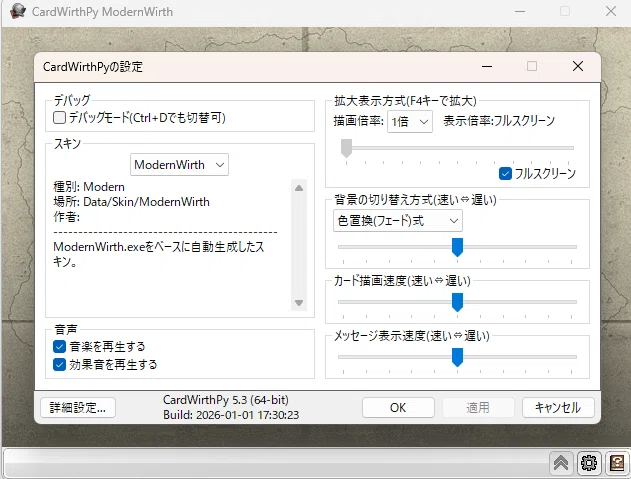
Task: Close the CardWirthPy ModernWirth main window
Action: point(611,11)
